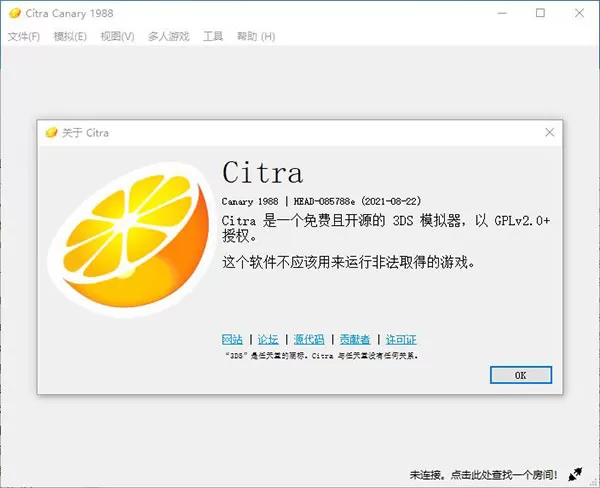The width and height of the screenshot is (600, 488).
Task: Click the Citra lemon icon in main title bar
Action: (x=15, y=13)
